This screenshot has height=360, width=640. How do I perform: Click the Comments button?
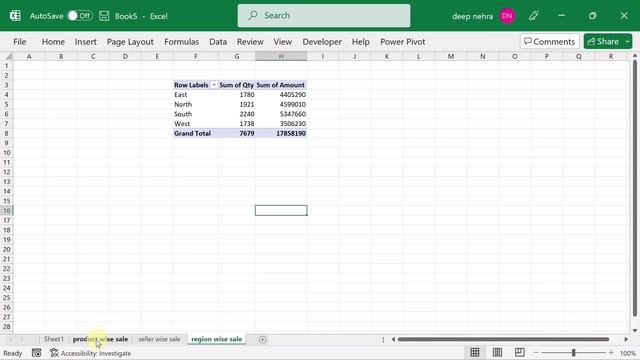pyautogui.click(x=549, y=41)
